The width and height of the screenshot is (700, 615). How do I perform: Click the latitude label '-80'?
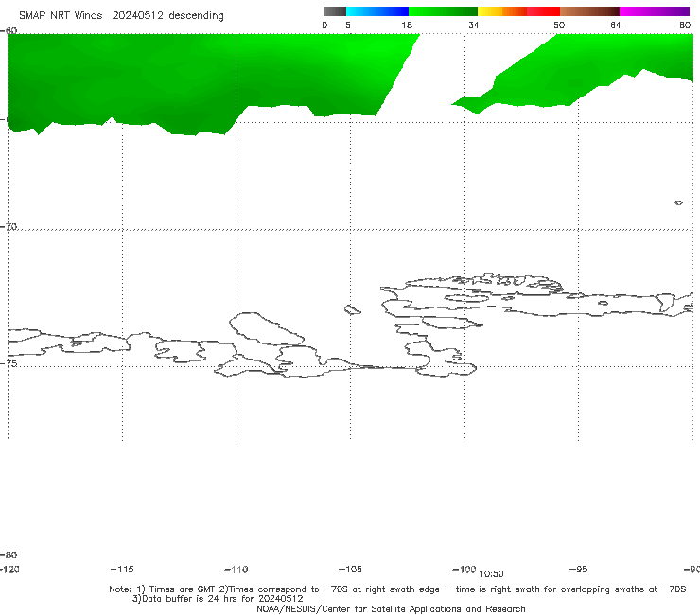(9, 554)
